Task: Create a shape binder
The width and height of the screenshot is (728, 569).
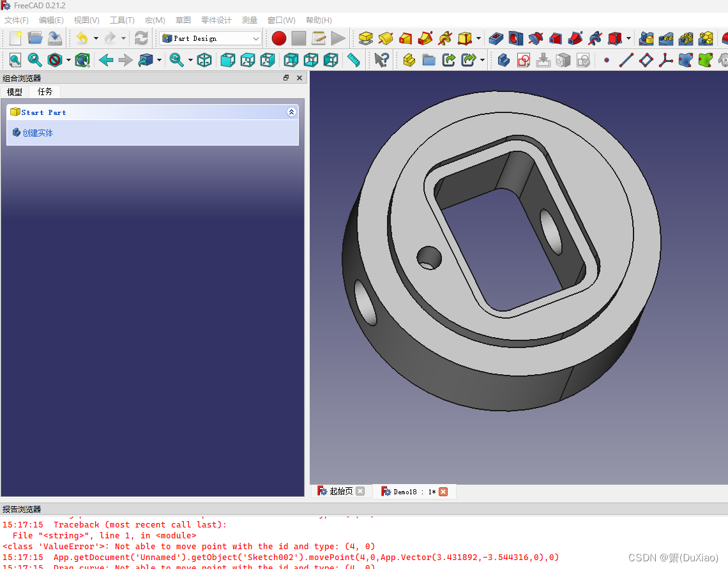Action: (x=686, y=60)
